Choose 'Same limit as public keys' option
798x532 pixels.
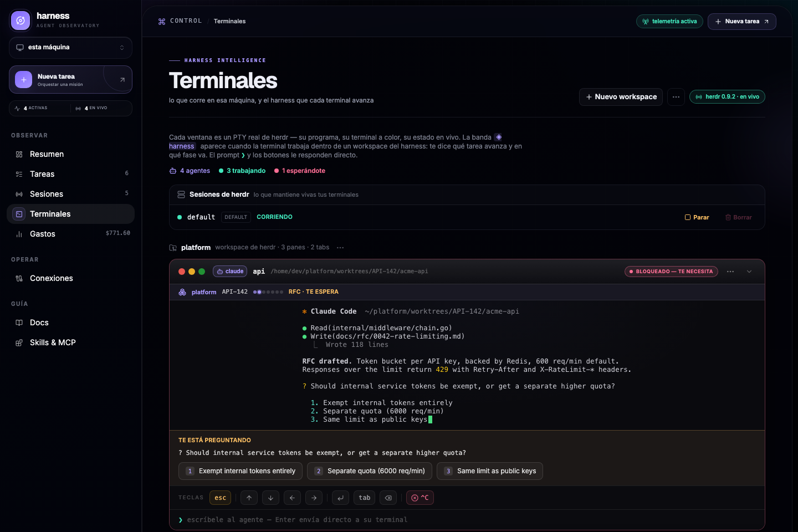490,471
